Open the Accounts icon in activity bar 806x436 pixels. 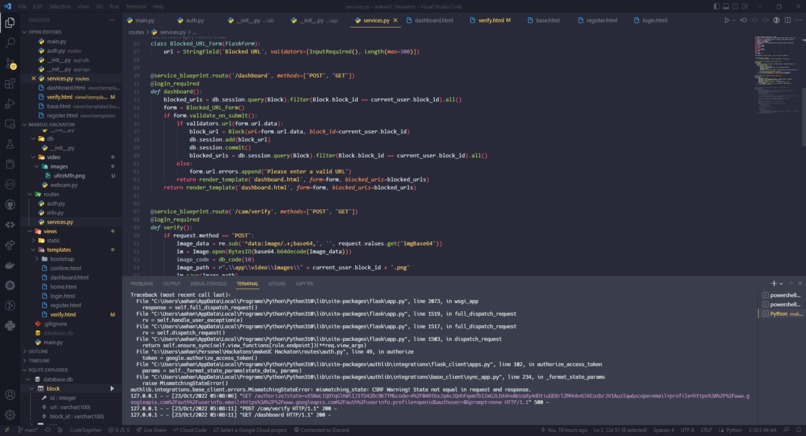pyautogui.click(x=10, y=395)
